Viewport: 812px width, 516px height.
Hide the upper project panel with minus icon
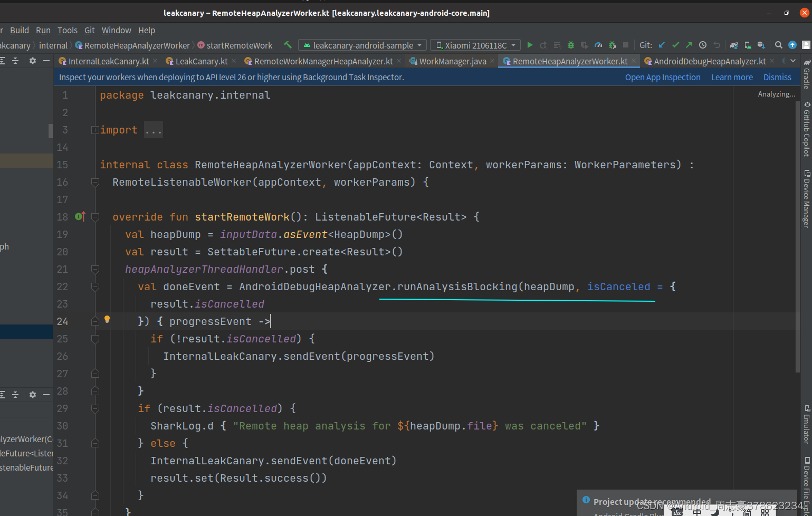click(46, 61)
